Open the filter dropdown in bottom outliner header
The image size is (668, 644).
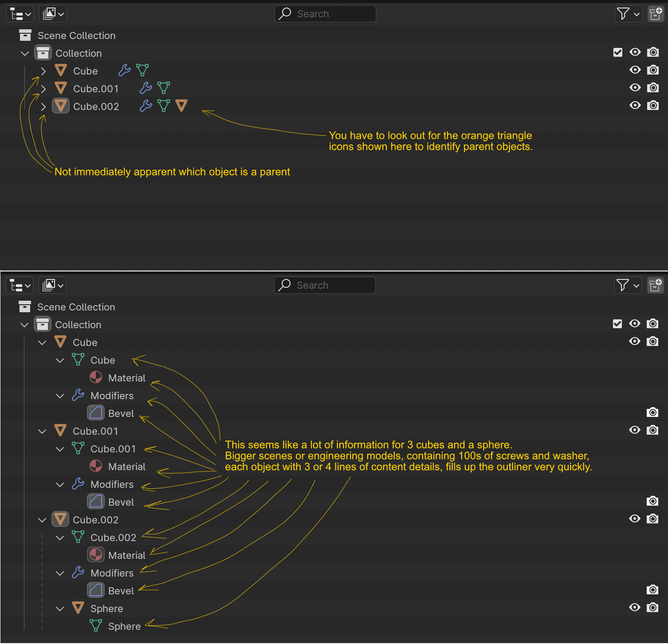[x=628, y=285]
